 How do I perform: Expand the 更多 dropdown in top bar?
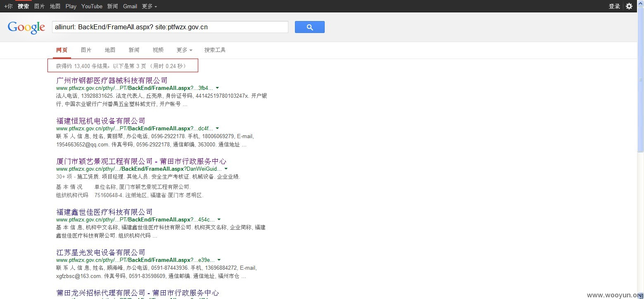pos(149,6)
